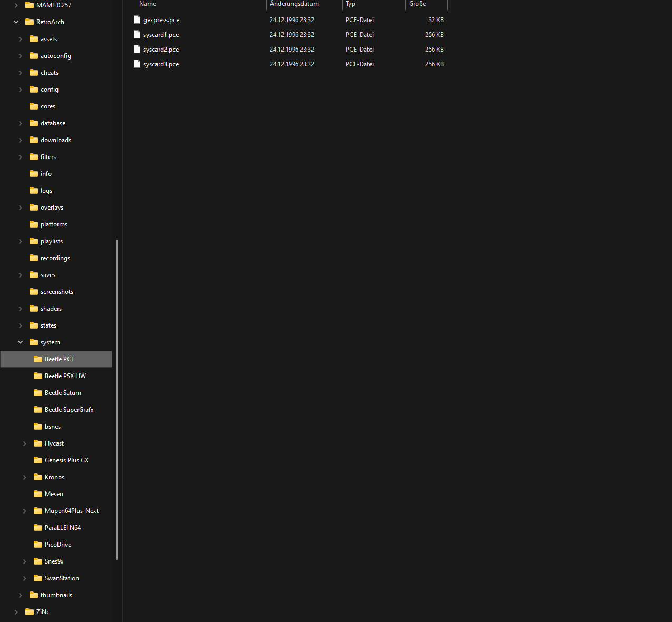Screen dimensions: 672x622
Task: Click the ZiNc folder icon
Action: [30, 612]
